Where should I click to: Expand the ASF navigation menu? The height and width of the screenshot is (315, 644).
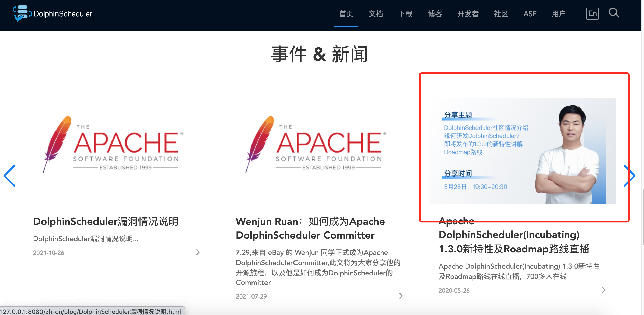point(530,14)
